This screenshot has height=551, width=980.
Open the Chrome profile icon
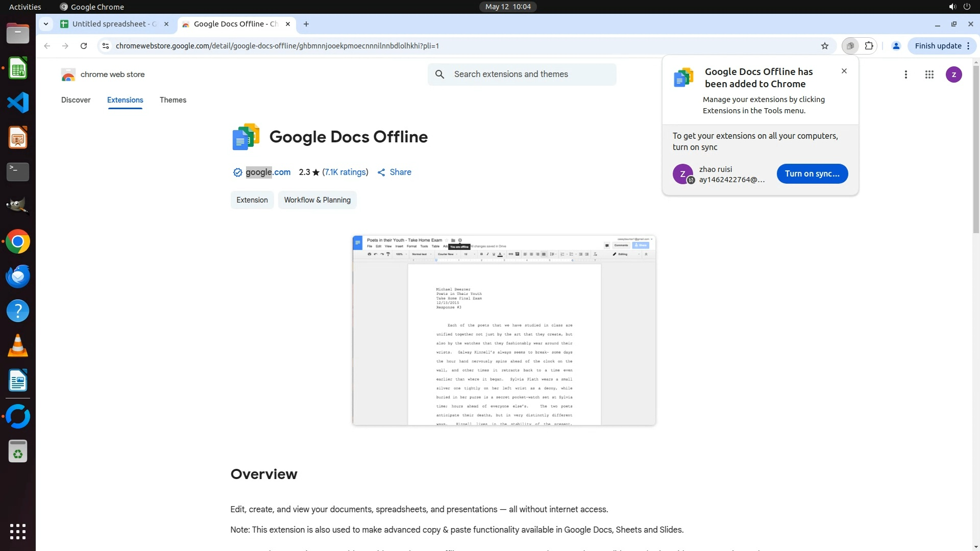point(896,46)
